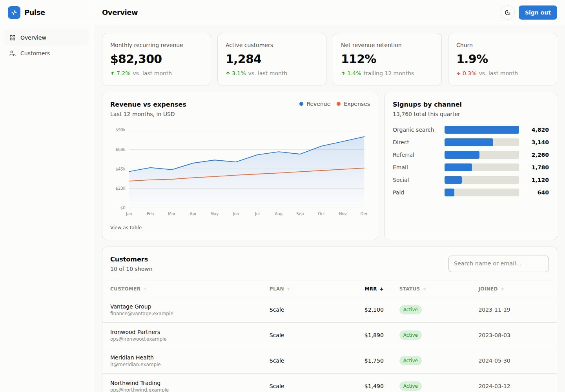This screenshot has height=392, width=565.
Task: Click the Pulse brand name
Action: pyautogui.click(x=35, y=13)
